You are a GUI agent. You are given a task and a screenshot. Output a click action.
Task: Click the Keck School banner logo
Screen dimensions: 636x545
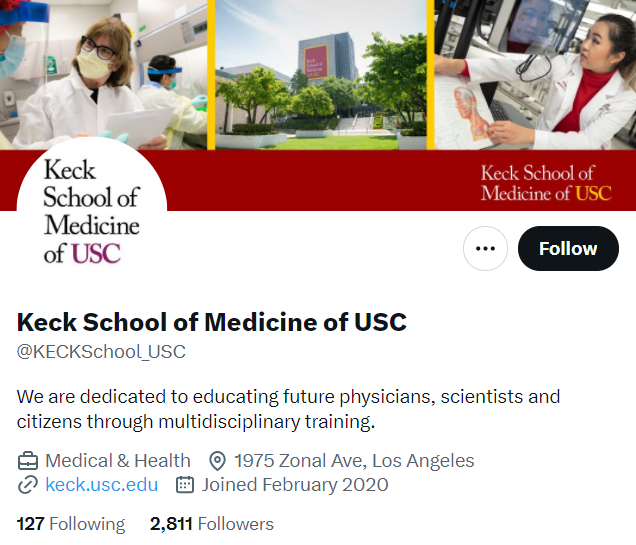545,182
